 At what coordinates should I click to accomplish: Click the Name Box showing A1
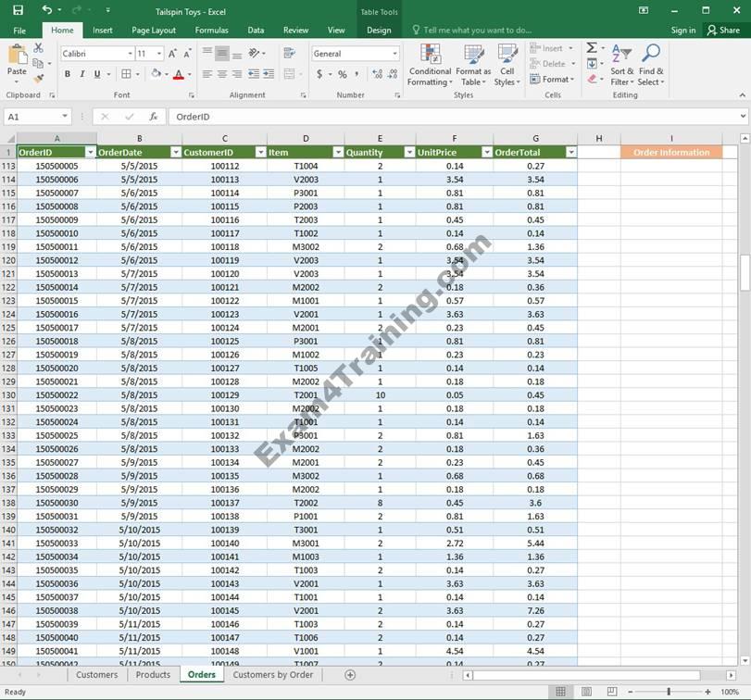(33, 117)
